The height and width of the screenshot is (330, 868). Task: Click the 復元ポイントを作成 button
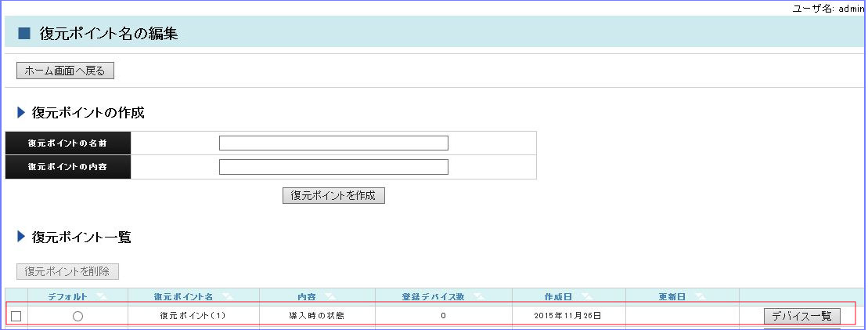pos(333,195)
